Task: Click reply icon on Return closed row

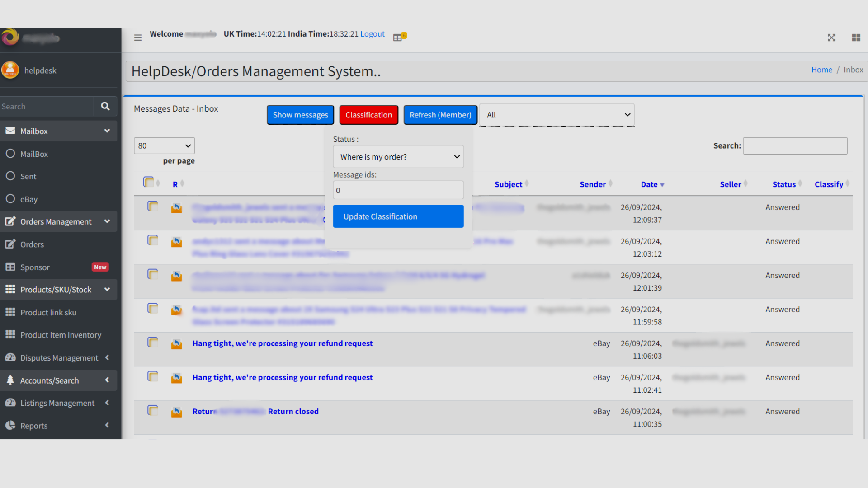Action: [x=176, y=412]
